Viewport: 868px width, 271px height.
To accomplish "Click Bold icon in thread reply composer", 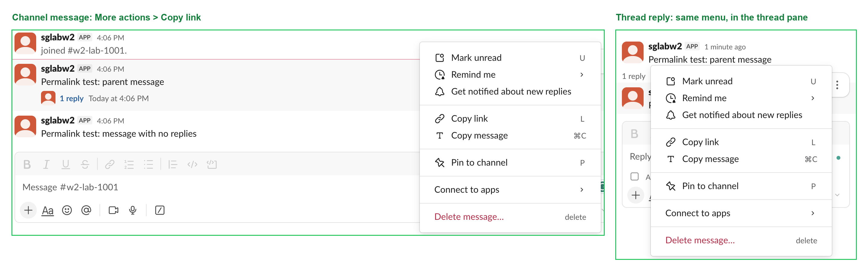I will point(635,134).
